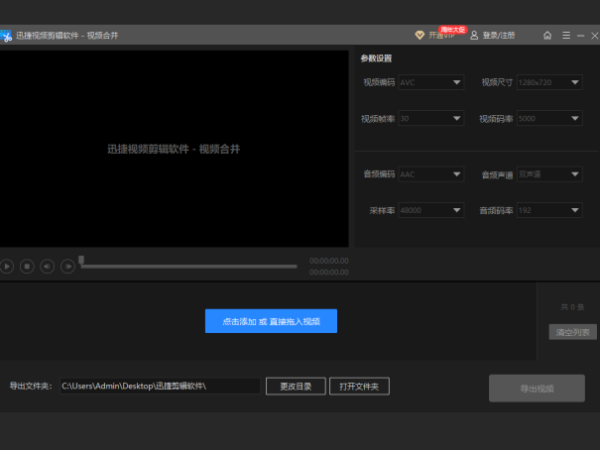The image size is (600, 450).
Task: Click the blue 点击添加 add video button
Action: pyautogui.click(x=271, y=321)
